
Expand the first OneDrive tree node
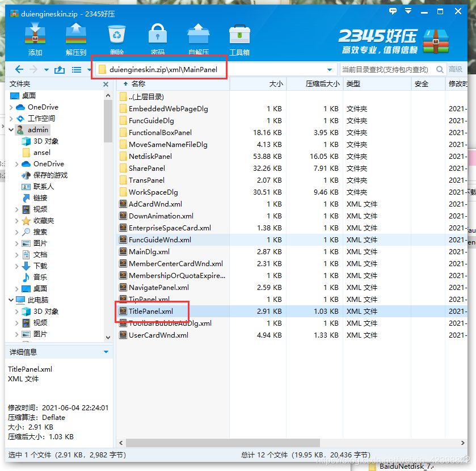[11, 107]
